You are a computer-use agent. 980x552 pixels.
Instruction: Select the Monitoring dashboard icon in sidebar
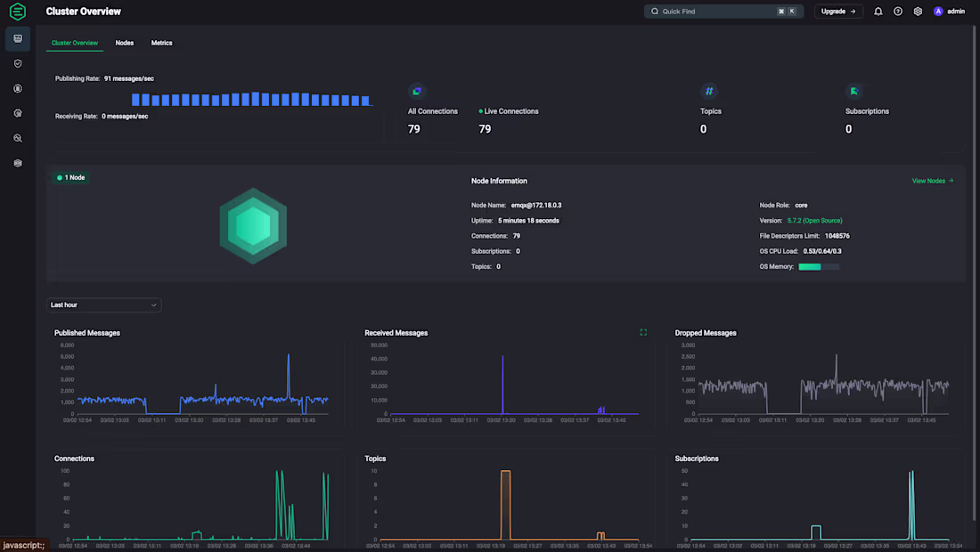point(17,38)
